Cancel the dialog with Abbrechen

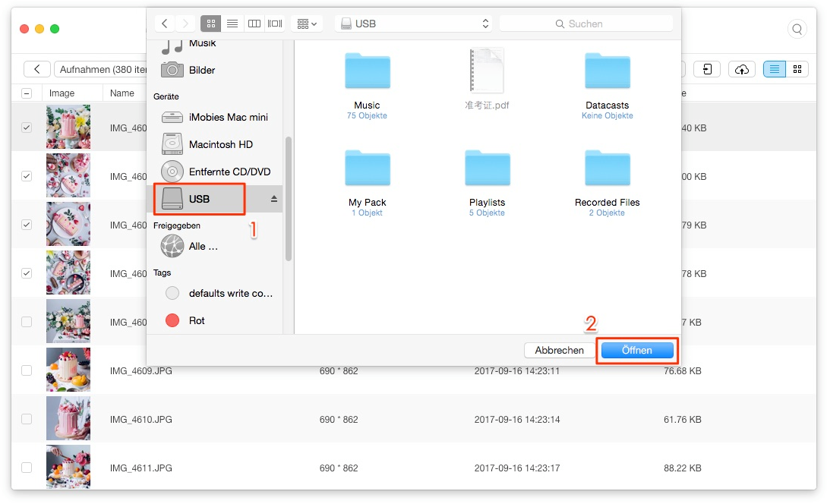(560, 350)
